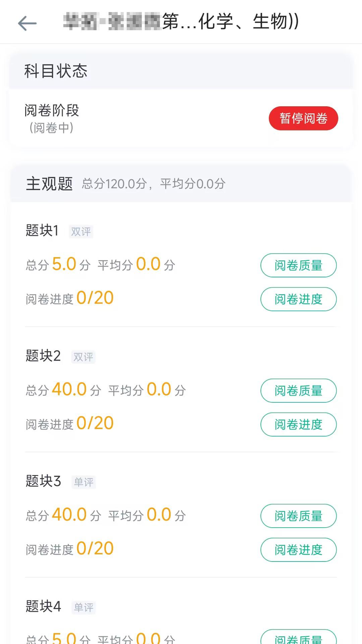Tap 题块2 total score 40.0
The height and width of the screenshot is (644, 362).
pyautogui.click(x=69, y=389)
